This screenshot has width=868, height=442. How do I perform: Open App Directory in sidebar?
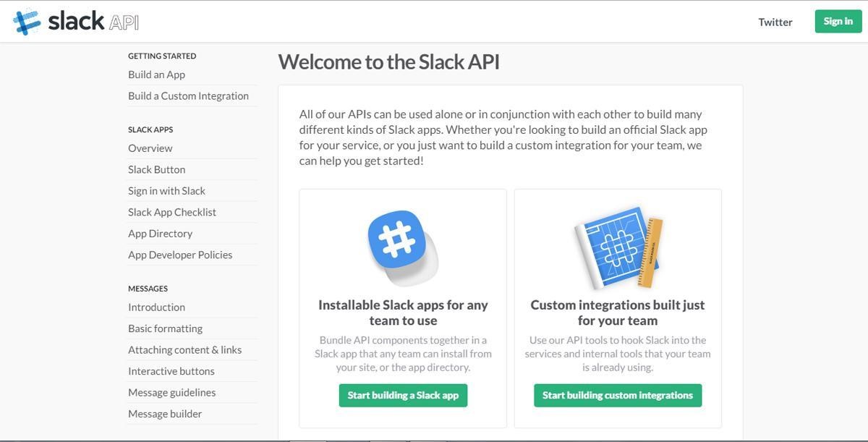(x=160, y=233)
